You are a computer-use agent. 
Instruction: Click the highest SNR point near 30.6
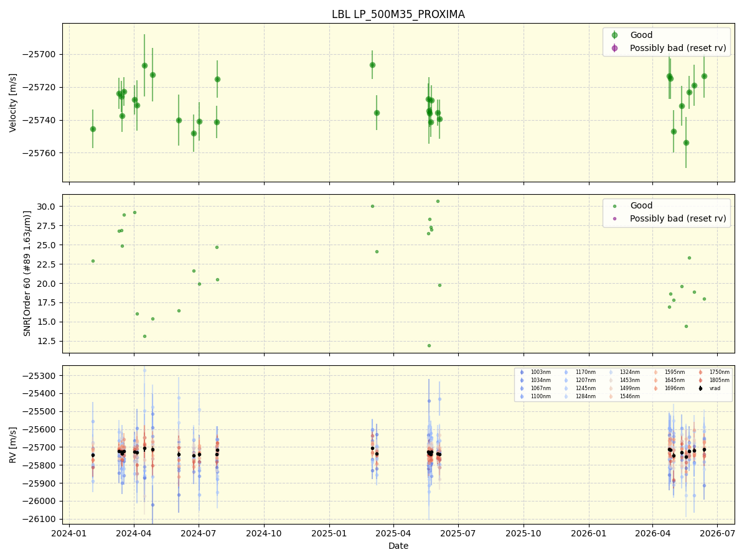tap(438, 201)
